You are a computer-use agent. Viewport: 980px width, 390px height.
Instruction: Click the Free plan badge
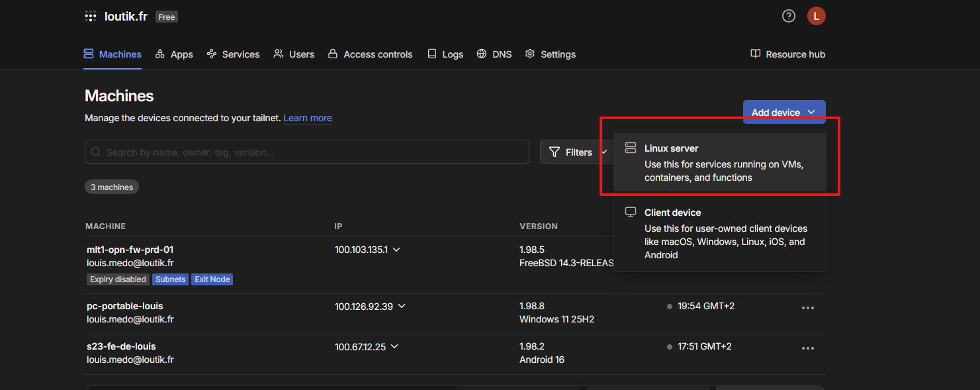(x=167, y=17)
